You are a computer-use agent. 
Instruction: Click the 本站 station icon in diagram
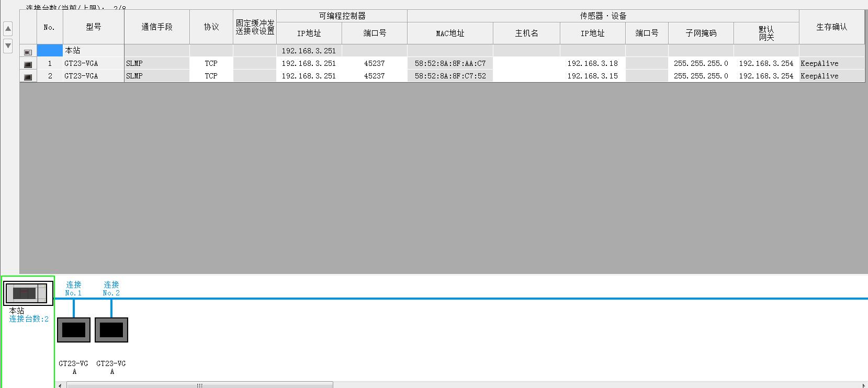click(28, 293)
